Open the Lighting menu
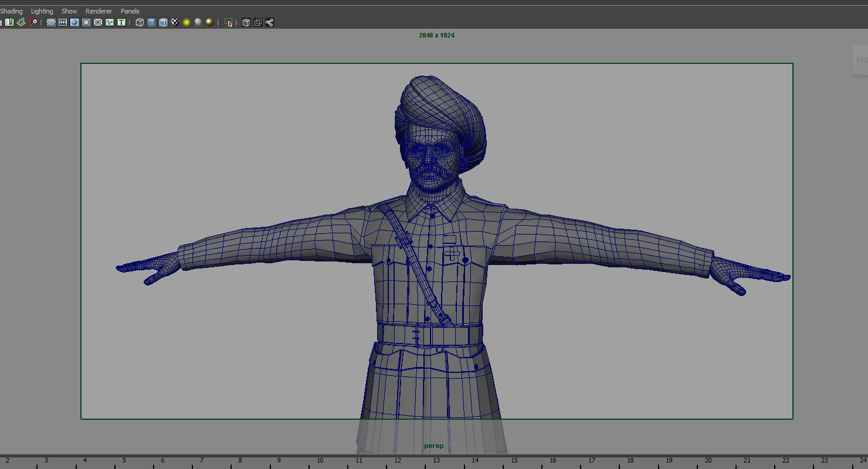868x469 pixels. click(42, 11)
